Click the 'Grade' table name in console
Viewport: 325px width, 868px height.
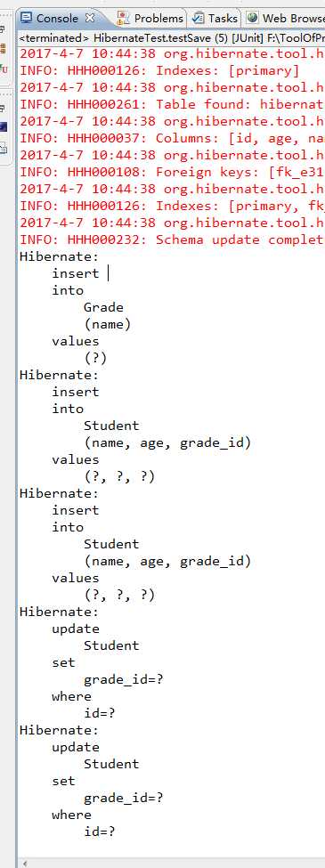point(103,307)
